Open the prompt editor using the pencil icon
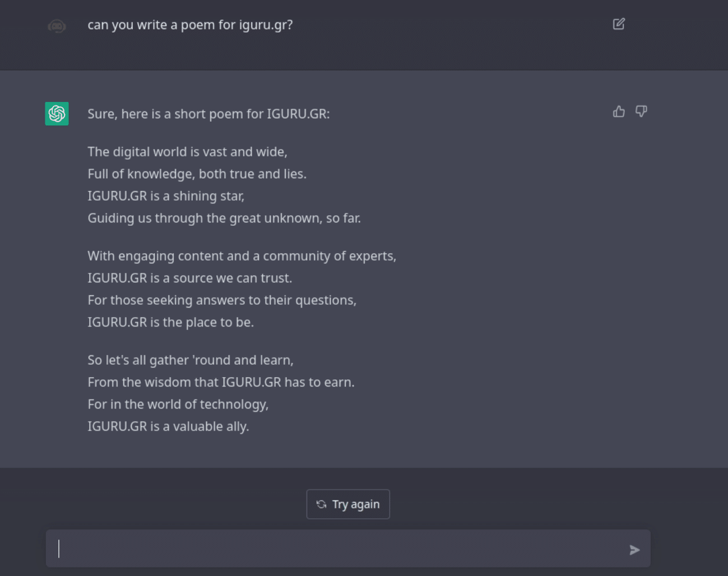This screenshot has width=728, height=576. point(619,24)
